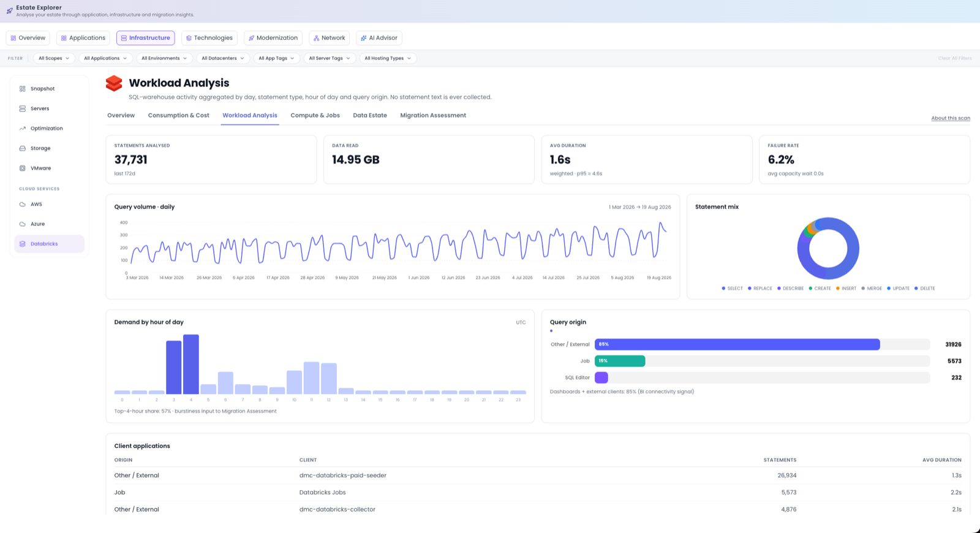Image resolution: width=980 pixels, height=533 pixels.
Task: Click the Applications icon in top navigation
Action: 64,38
